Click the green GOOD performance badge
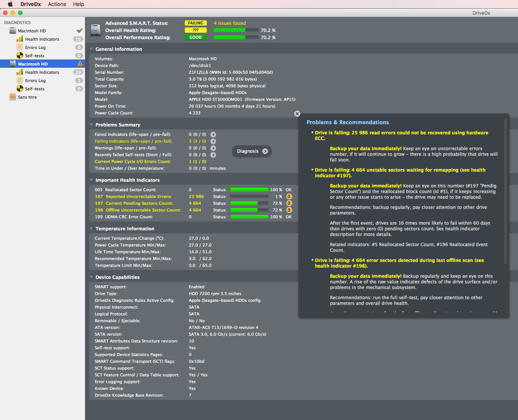The height and width of the screenshot is (420, 518). point(196,37)
